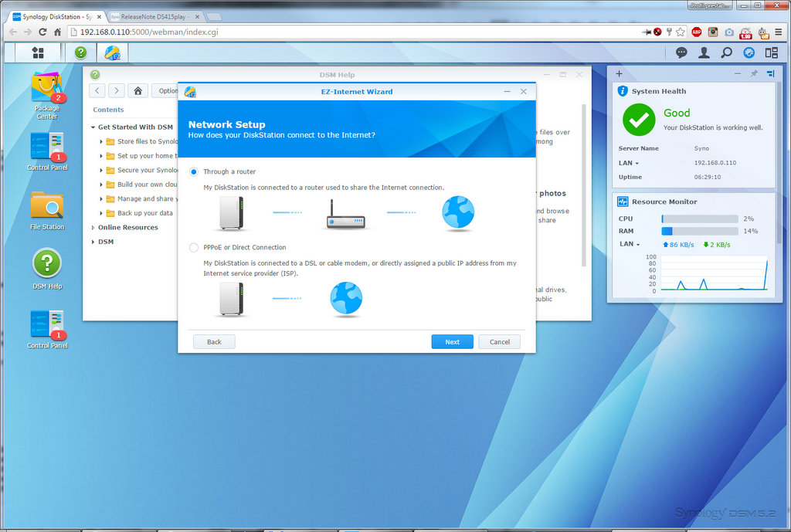Reload the browser page
The height and width of the screenshot is (532, 791).
tap(43, 32)
